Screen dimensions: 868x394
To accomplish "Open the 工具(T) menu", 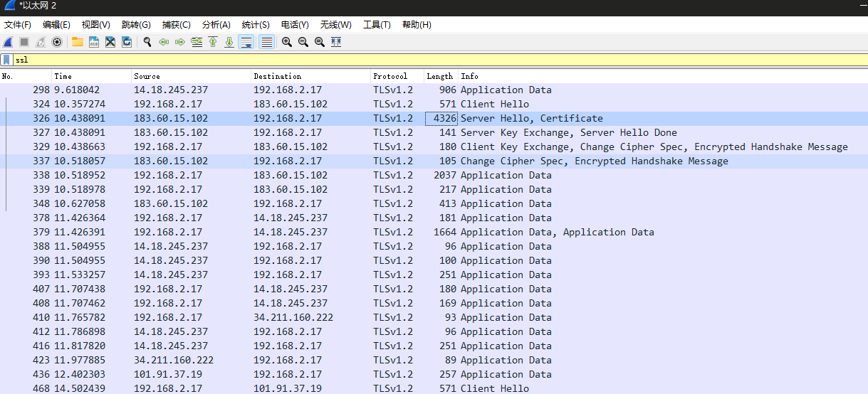I will click(x=377, y=25).
